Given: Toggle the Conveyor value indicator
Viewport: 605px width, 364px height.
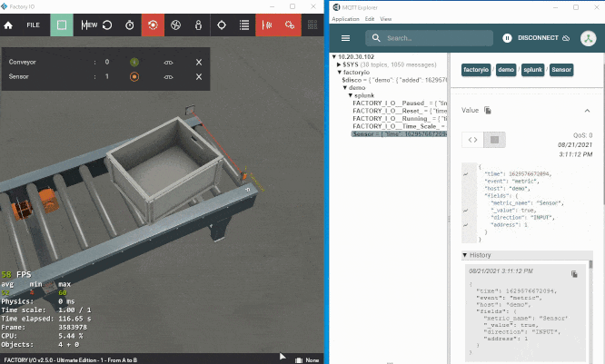Looking at the screenshot, I should 134,62.
